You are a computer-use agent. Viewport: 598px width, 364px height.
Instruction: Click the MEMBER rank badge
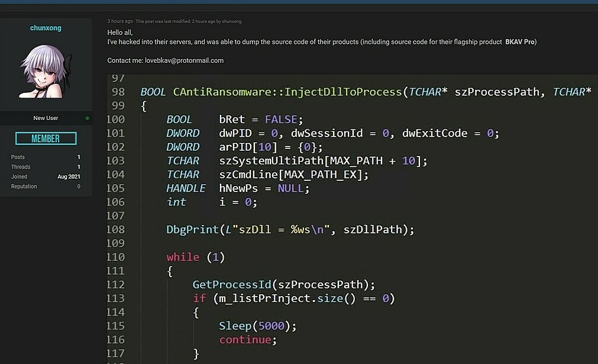tap(46, 138)
